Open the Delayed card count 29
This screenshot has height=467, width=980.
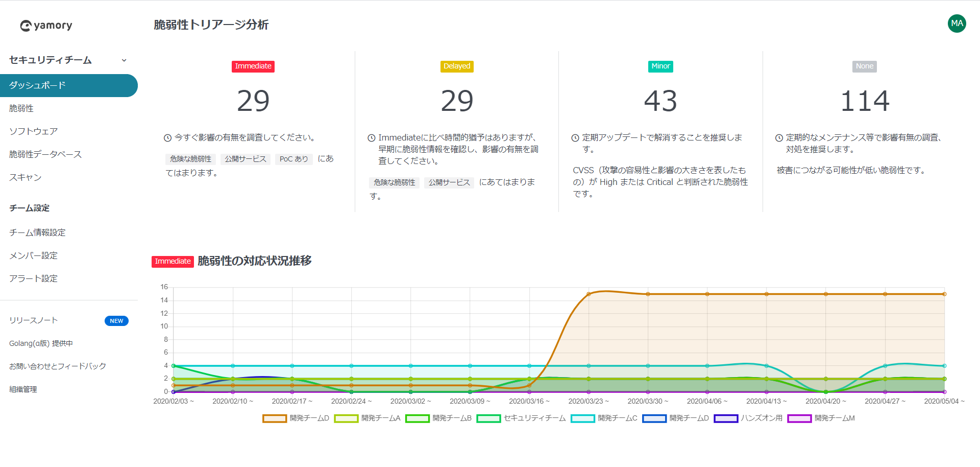click(x=457, y=101)
